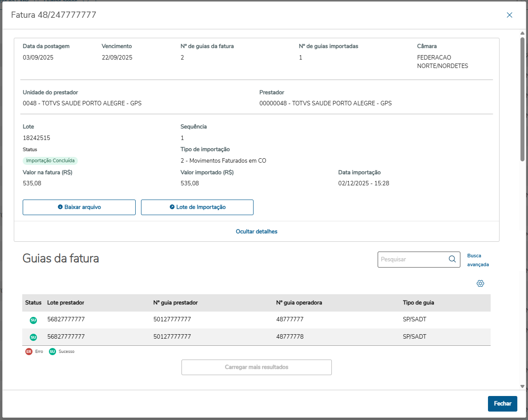The image size is (528, 420).
Task: Click Tipo de guia column header
Action: [x=418, y=303]
